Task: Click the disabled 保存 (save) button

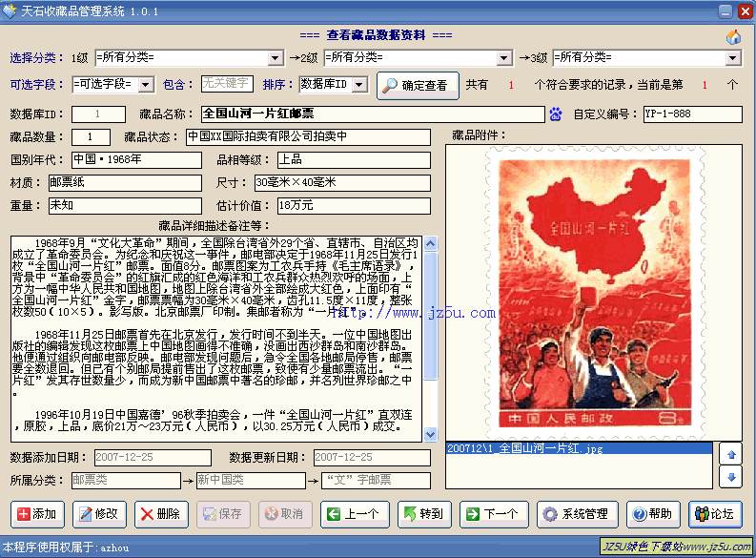Action: pyautogui.click(x=223, y=514)
